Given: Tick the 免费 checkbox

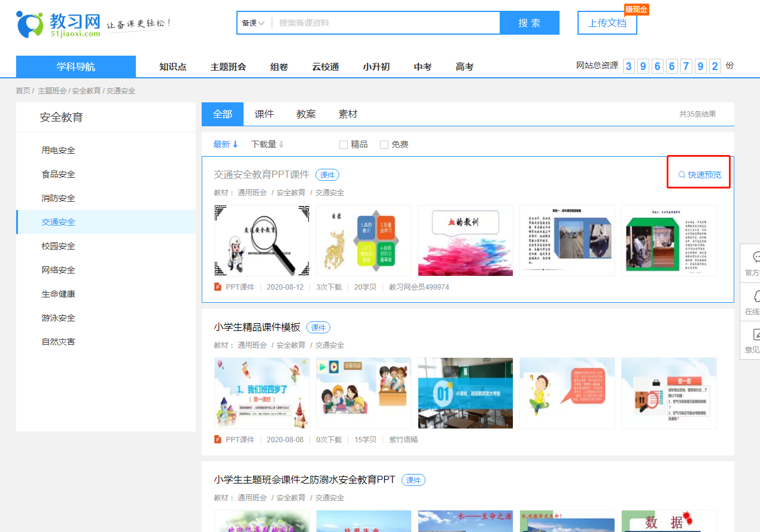Looking at the screenshot, I should click(x=384, y=145).
